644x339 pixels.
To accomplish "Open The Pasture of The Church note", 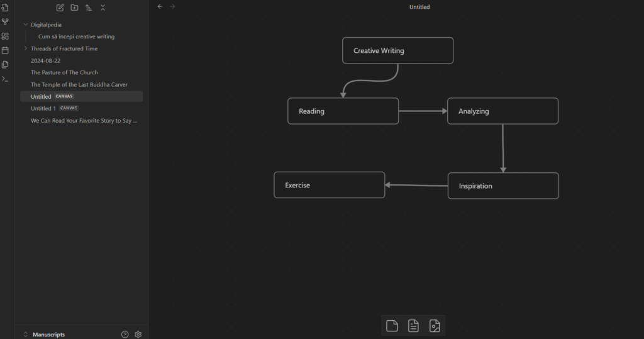I will [x=64, y=72].
